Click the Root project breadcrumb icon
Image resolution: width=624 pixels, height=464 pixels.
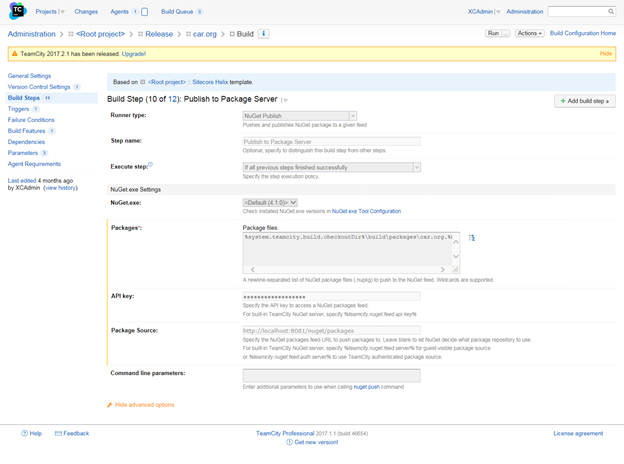tap(71, 34)
